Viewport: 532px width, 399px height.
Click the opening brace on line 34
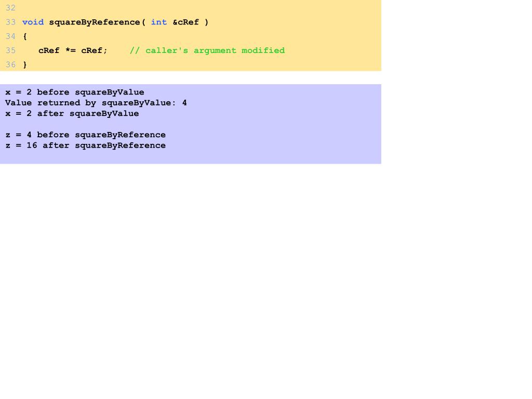pyautogui.click(x=25, y=36)
